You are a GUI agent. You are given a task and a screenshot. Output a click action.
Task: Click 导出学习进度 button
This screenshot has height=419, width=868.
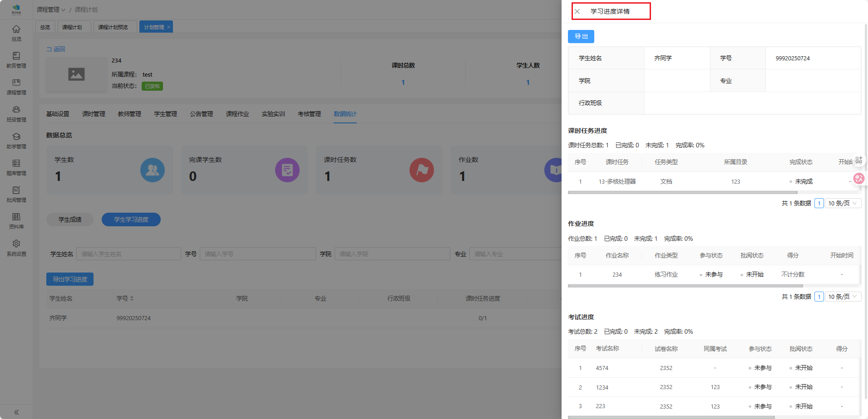click(x=70, y=279)
